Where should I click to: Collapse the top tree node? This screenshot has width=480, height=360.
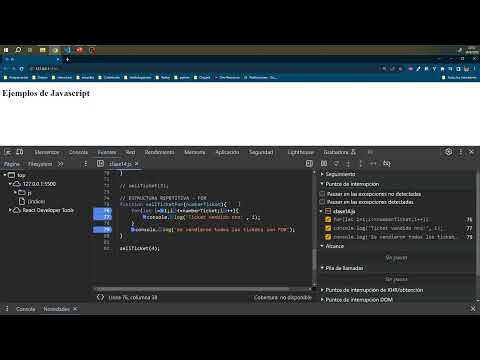tap(5, 175)
